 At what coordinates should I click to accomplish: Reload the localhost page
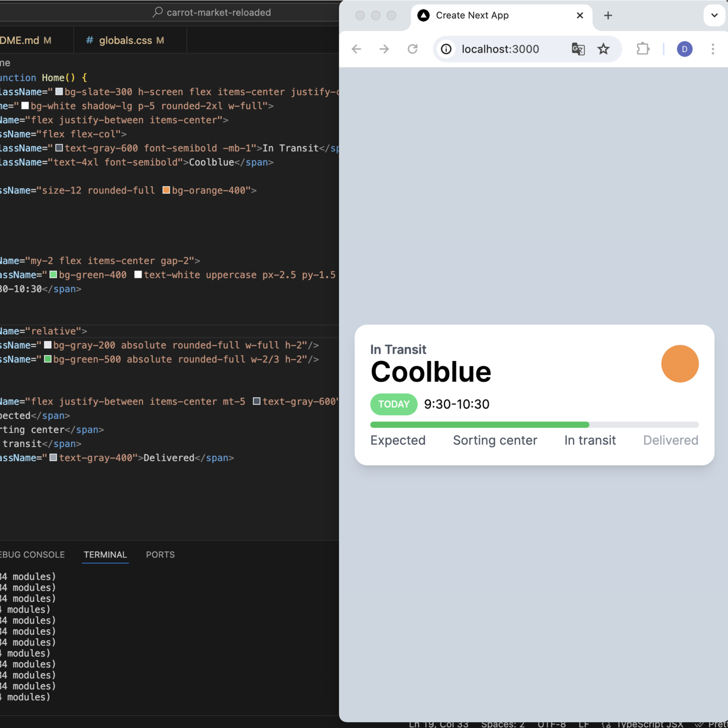pyautogui.click(x=413, y=49)
